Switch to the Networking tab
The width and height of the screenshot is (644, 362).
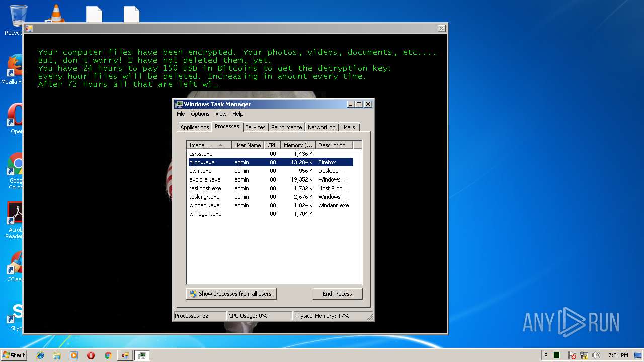click(x=321, y=127)
